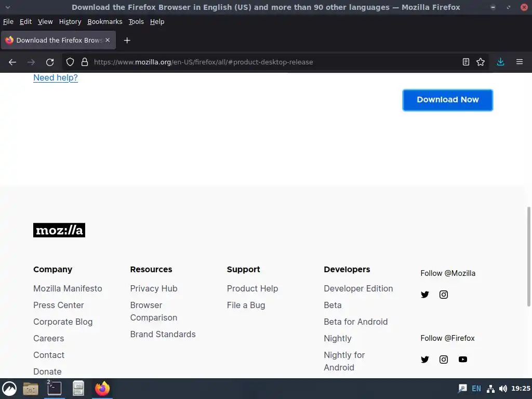This screenshot has height=399, width=532.
Task: Open the title bar window menu arrow
Action: click(7, 7)
